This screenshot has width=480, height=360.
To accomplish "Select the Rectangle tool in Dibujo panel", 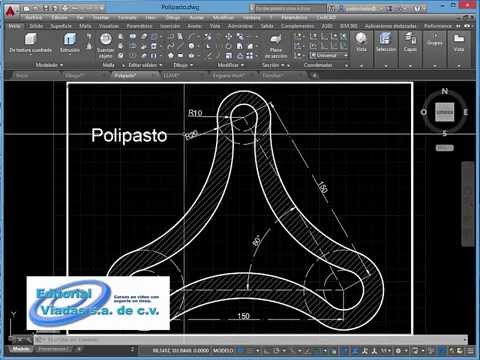I will tap(180, 56).
